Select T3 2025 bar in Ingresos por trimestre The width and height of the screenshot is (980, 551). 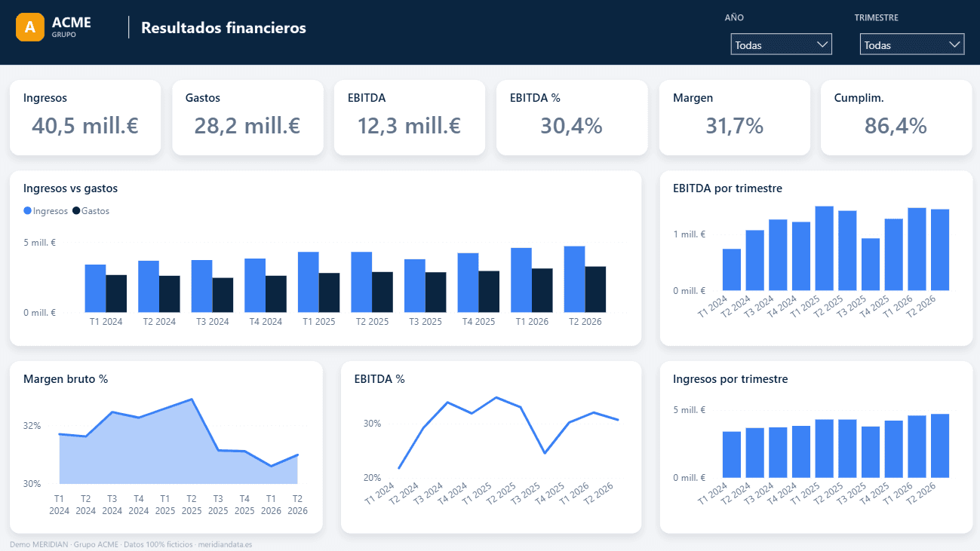tap(871, 452)
